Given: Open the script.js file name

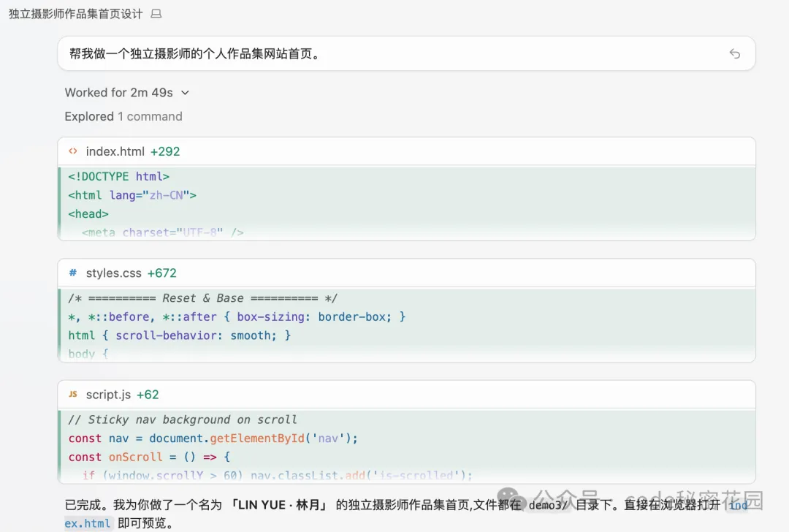Looking at the screenshot, I should coord(108,395).
